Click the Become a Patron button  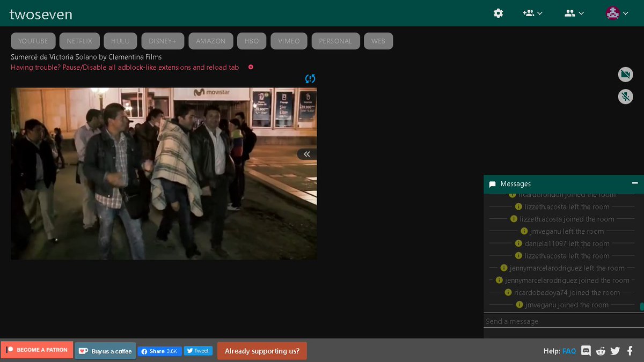coord(37,350)
